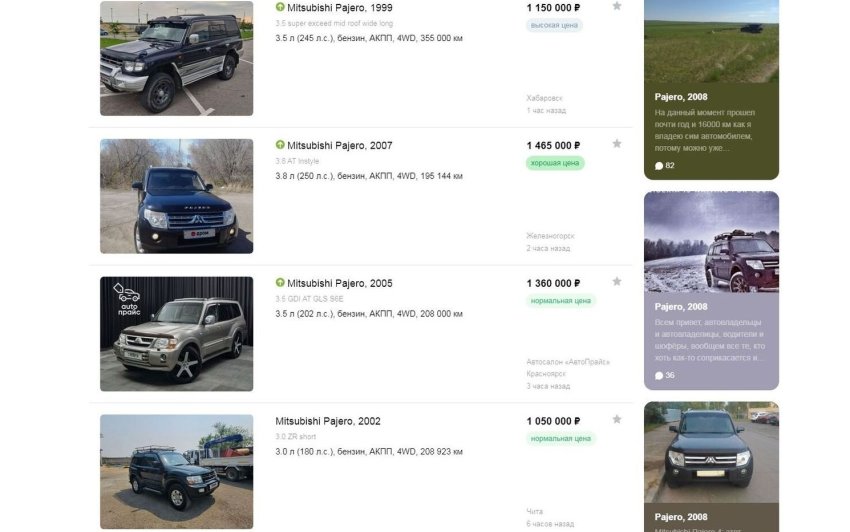Click green promoted arrow icon beside Pajero 2005

tap(280, 284)
